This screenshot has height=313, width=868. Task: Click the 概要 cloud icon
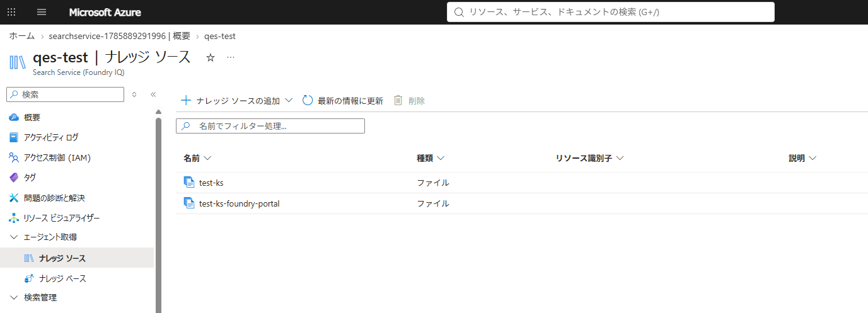[x=14, y=117]
